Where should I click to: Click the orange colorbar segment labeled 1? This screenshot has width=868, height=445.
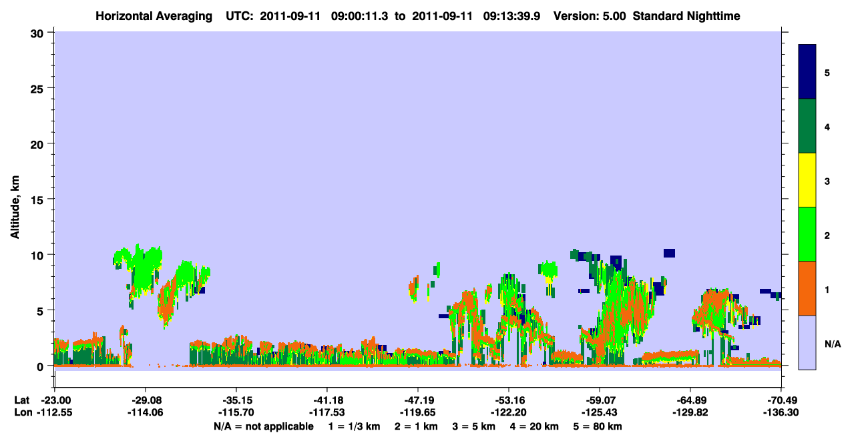pyautogui.click(x=807, y=288)
